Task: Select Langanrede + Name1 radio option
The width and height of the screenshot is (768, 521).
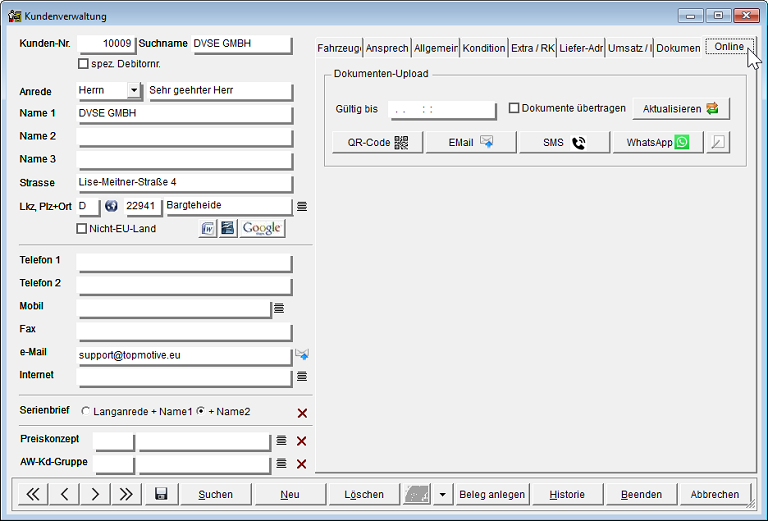Action: click(x=86, y=411)
